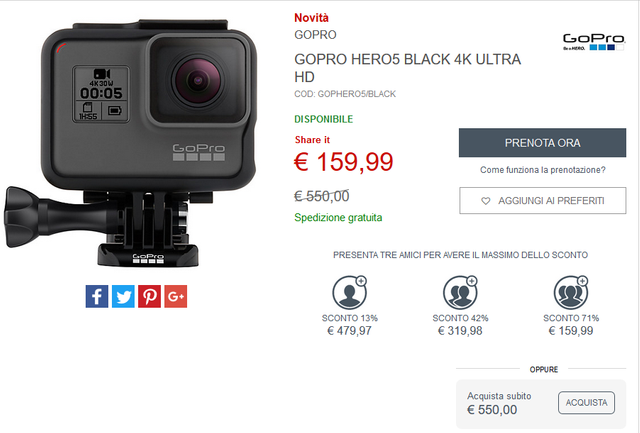Select the one-friend 13% discount icon
This screenshot has height=433, width=640.
click(x=350, y=292)
